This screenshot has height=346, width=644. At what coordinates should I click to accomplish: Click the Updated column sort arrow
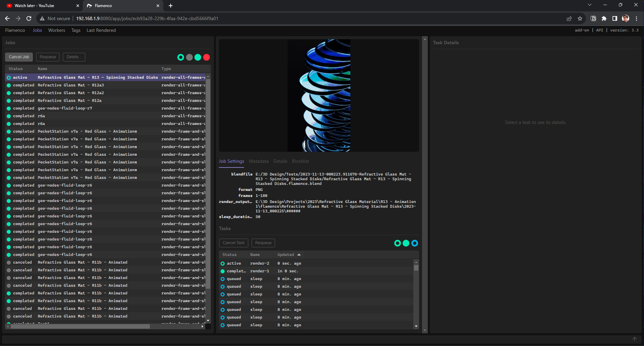(299, 255)
